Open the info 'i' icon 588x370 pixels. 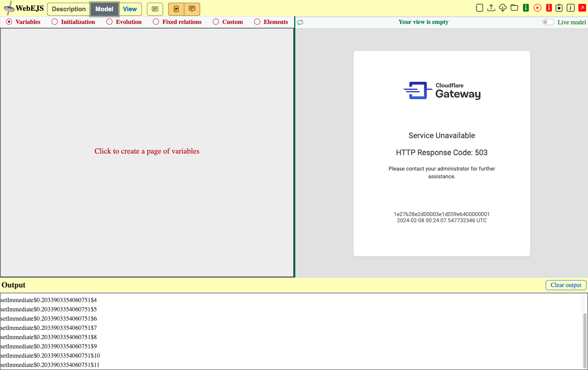[x=571, y=8]
